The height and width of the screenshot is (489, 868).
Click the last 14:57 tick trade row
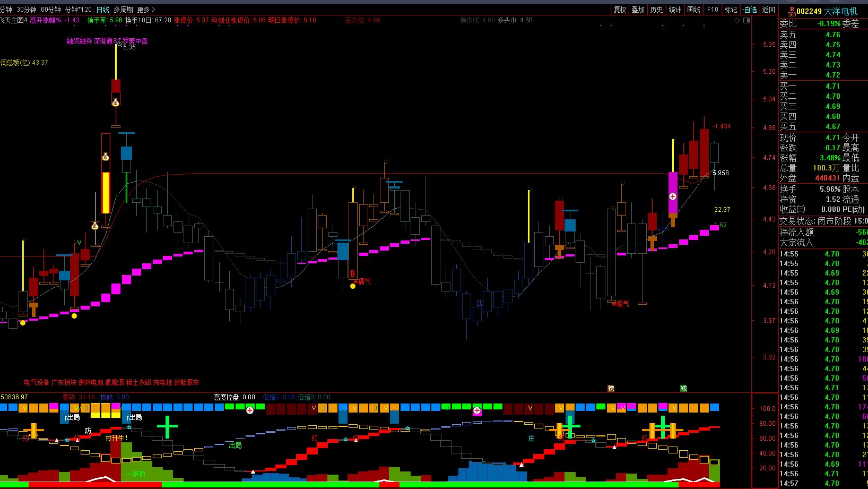pyautogui.click(x=823, y=483)
